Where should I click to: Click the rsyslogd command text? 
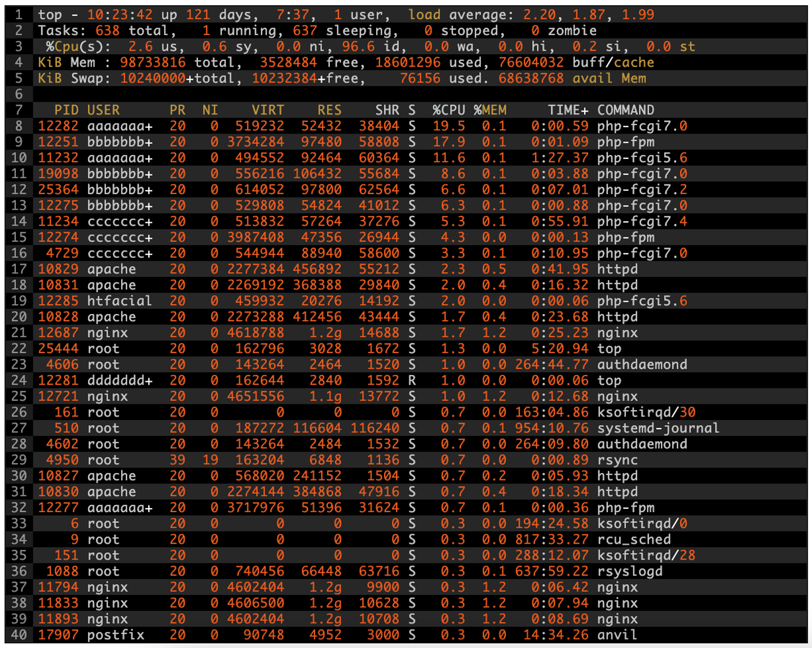point(630,571)
